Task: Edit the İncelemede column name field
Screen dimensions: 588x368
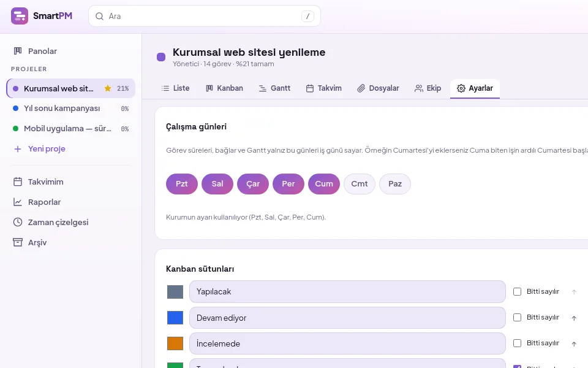Action: [347, 343]
